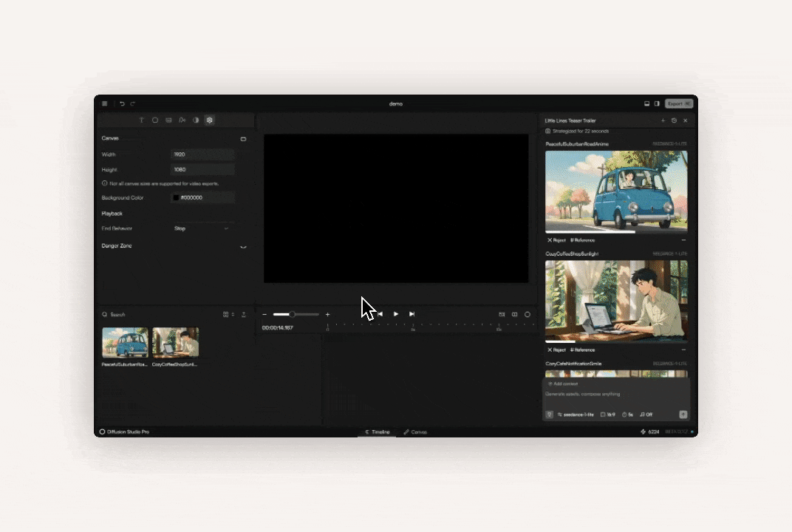Select the audio tool icon

click(x=182, y=120)
